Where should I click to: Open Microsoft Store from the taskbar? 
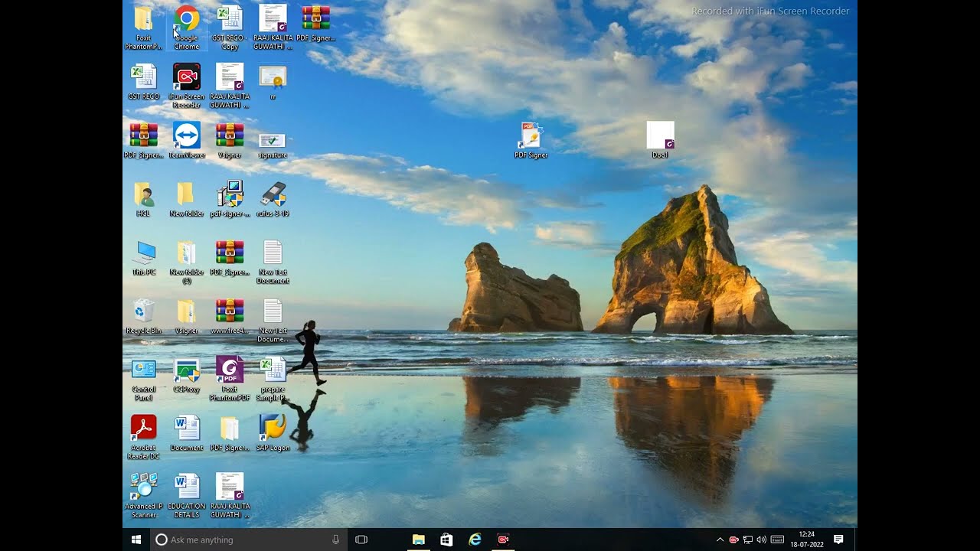click(446, 540)
